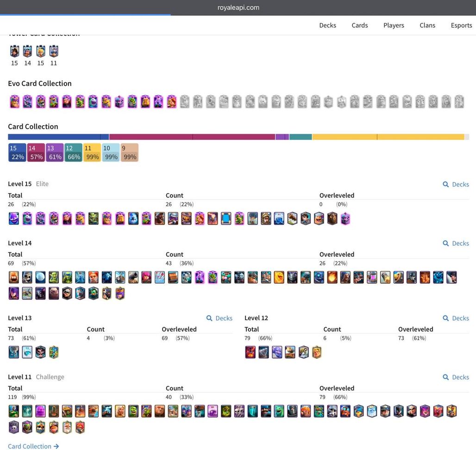
Task: Click the purple level 13 badge showing 61%
Action: 55,152
